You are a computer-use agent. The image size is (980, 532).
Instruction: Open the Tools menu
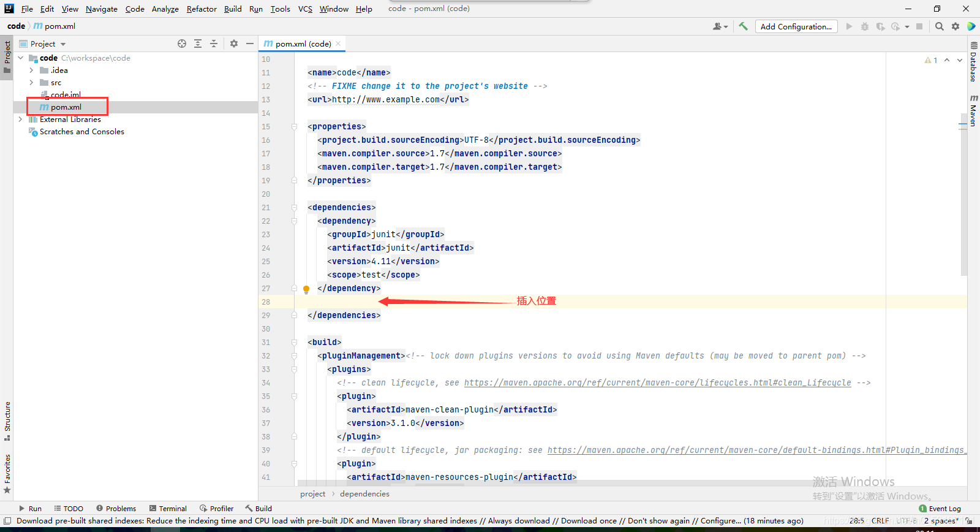pos(281,9)
